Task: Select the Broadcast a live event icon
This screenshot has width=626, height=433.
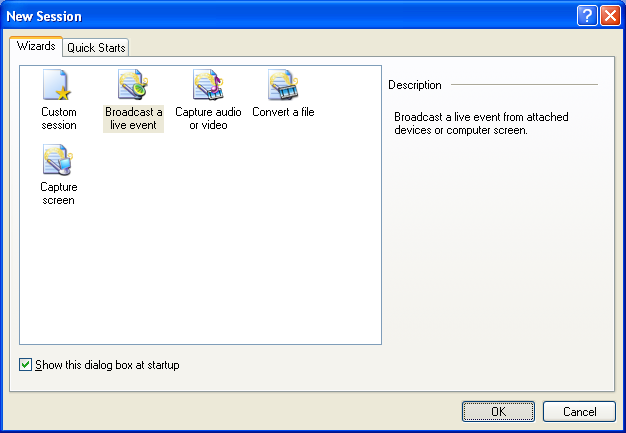Action: click(x=133, y=86)
